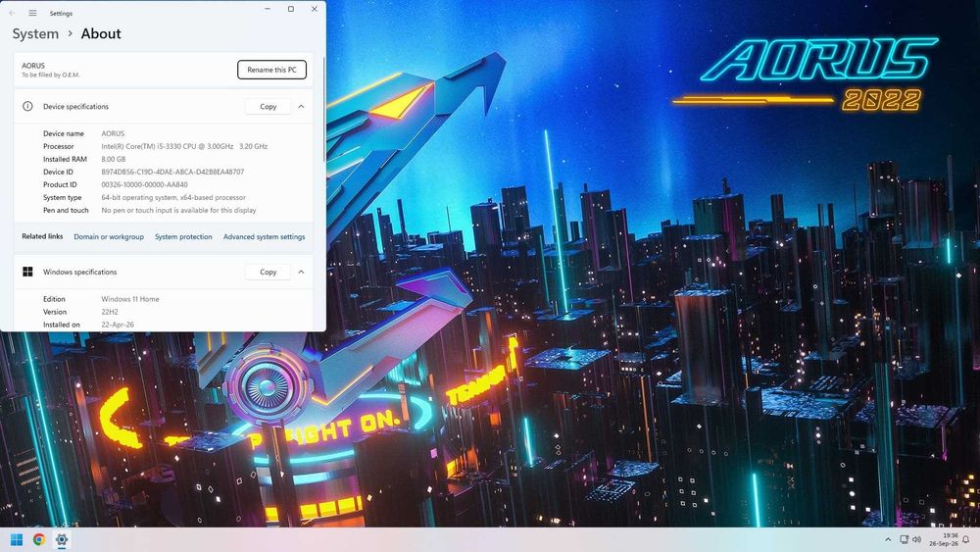Close the Settings window
The height and width of the screenshot is (552, 980).
click(x=315, y=9)
